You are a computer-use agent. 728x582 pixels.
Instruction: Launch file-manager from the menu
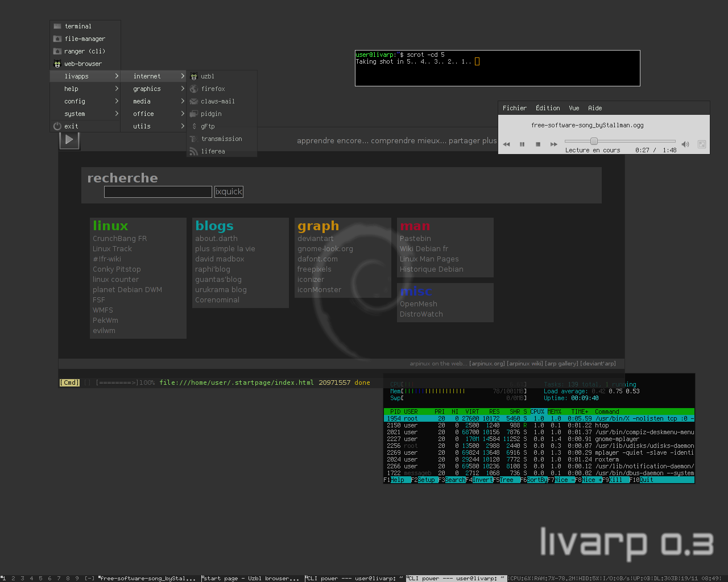[x=85, y=39]
